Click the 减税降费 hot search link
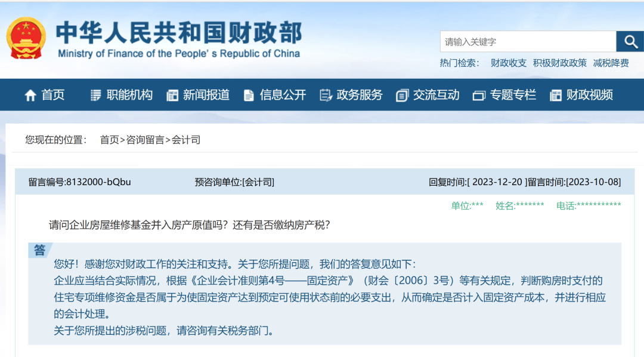644x357 pixels. click(611, 63)
